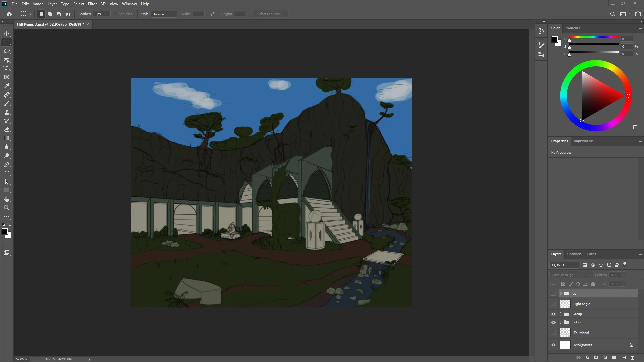Image resolution: width=644 pixels, height=362 pixels.
Task: Select the Hand tool
Action: 7,199
